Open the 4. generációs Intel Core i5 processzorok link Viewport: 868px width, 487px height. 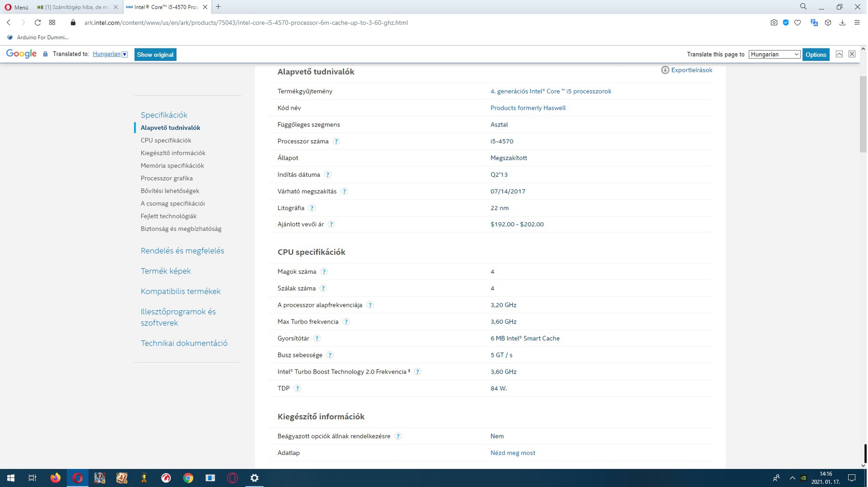pyautogui.click(x=551, y=91)
